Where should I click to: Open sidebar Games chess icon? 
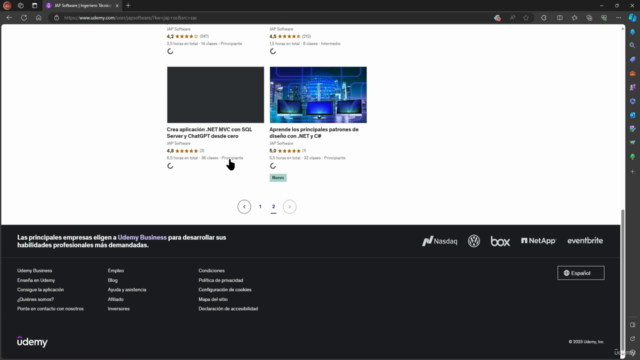click(633, 87)
